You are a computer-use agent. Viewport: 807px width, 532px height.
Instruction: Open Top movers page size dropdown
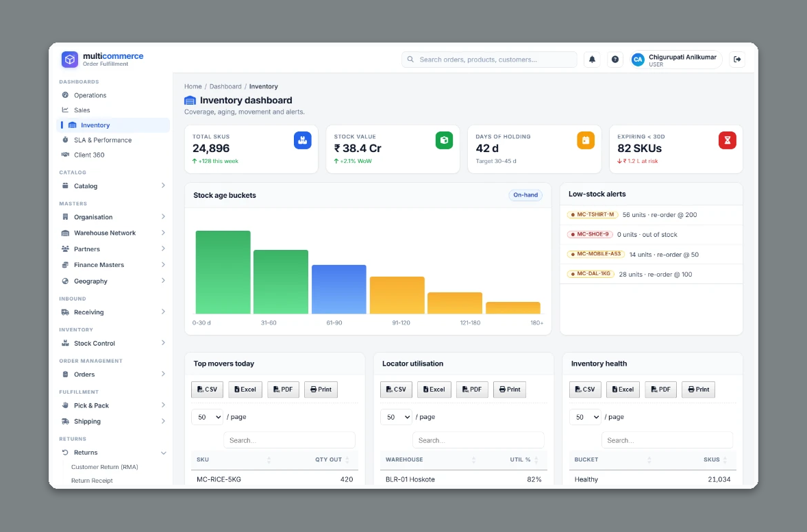pos(207,417)
